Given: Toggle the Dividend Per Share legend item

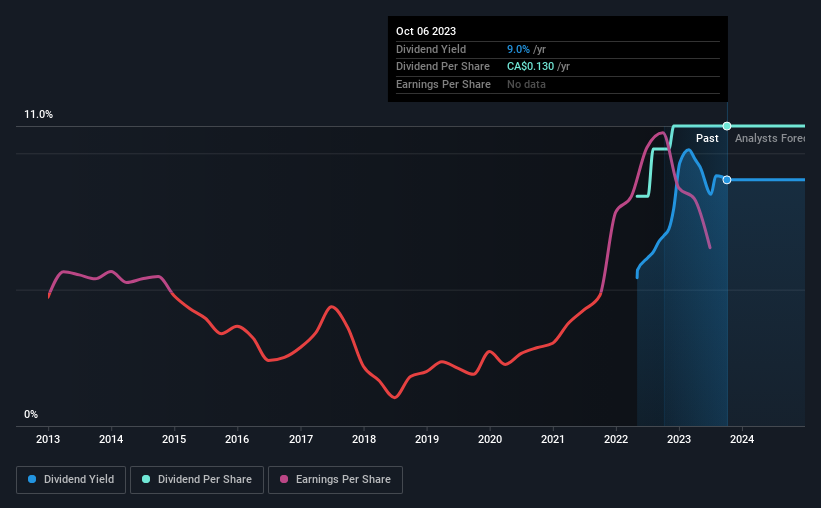Looking at the screenshot, I should click(x=203, y=480).
